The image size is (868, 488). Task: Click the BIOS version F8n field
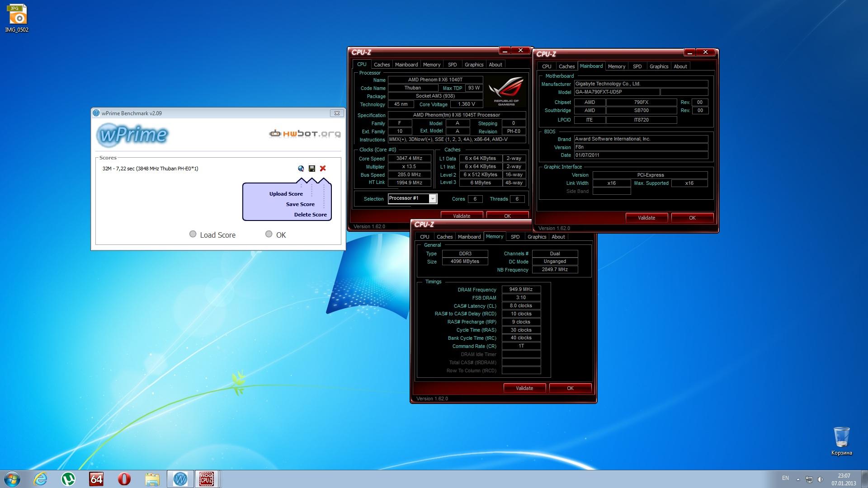pyautogui.click(x=641, y=147)
